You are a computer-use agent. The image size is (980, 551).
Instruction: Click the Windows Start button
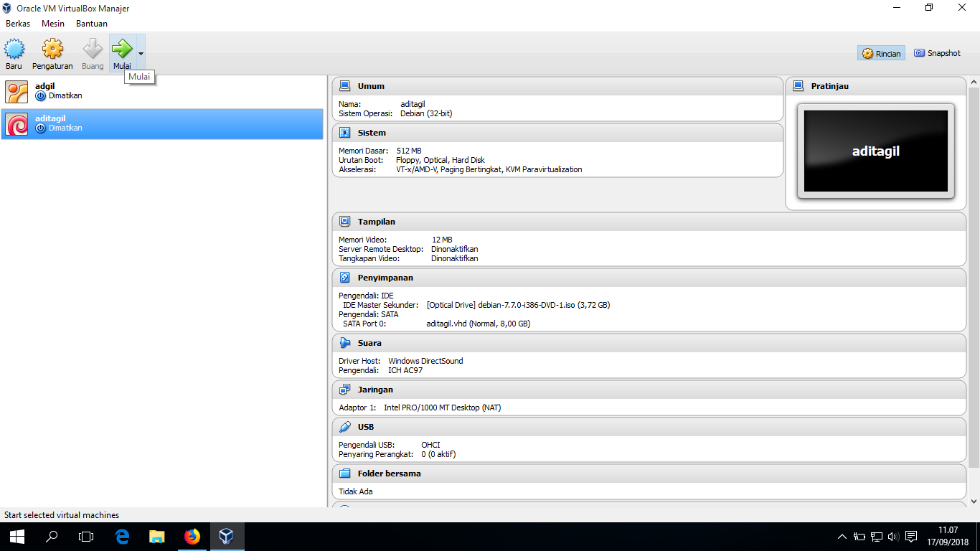point(16,536)
